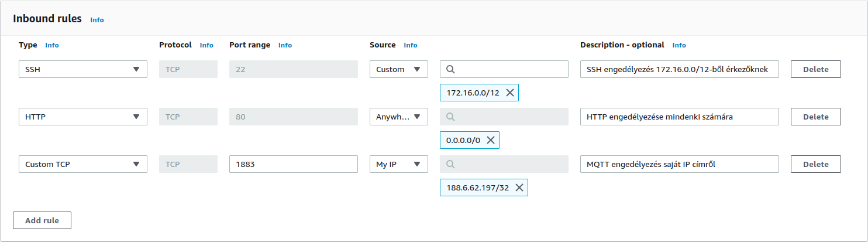Click the port range field containing 1883
This screenshot has width=868, height=242.
(293, 164)
